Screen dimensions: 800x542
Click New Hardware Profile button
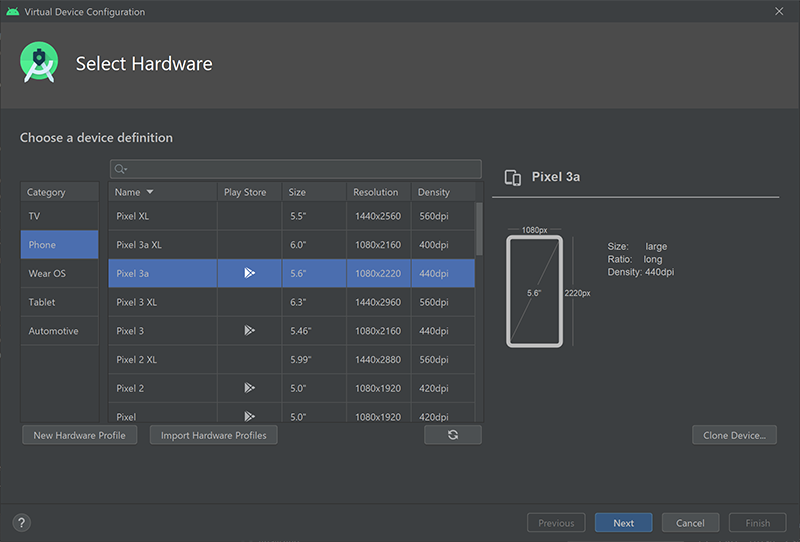pos(80,435)
